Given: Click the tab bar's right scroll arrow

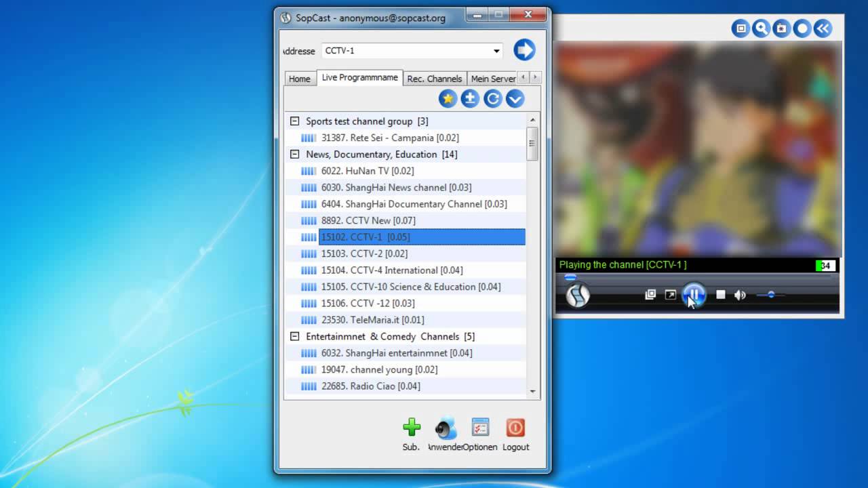Looking at the screenshot, I should [535, 77].
